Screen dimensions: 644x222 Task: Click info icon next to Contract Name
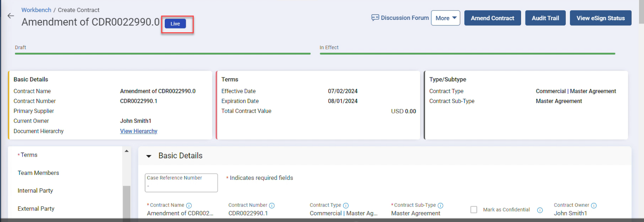point(189,205)
